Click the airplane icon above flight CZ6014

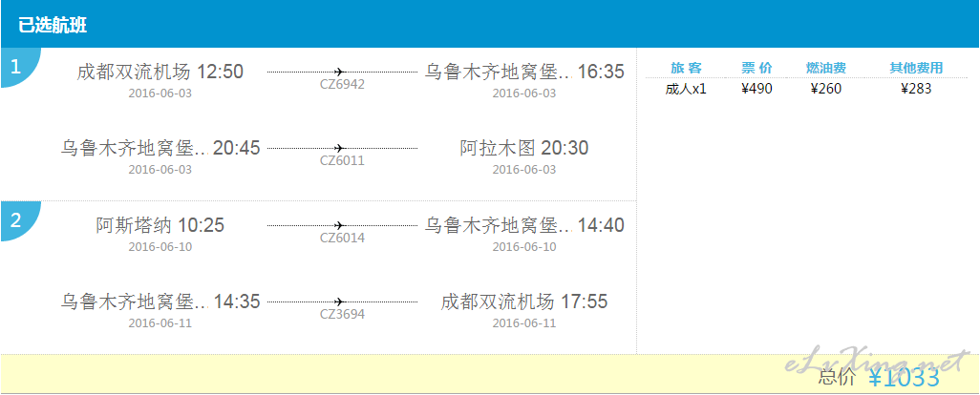(x=341, y=225)
